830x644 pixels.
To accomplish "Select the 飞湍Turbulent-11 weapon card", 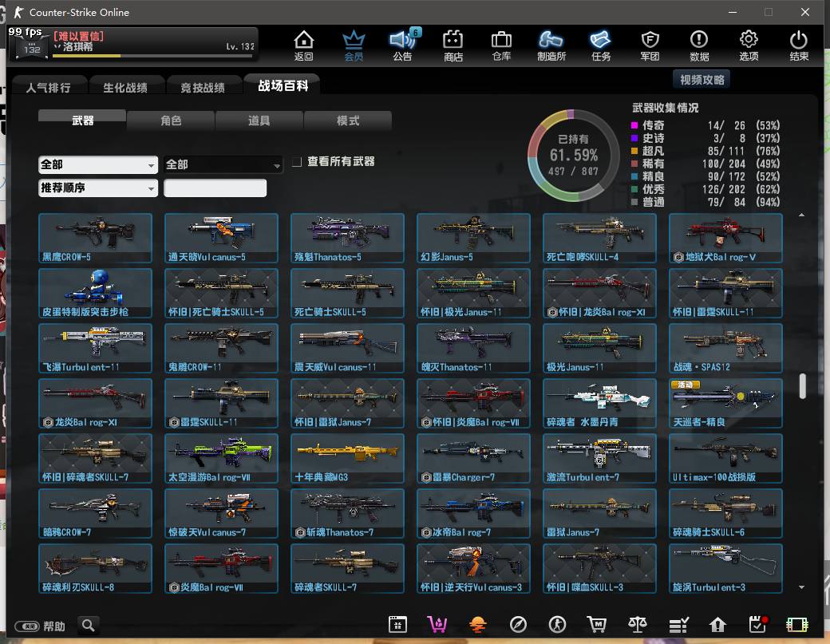I will 95,348.
